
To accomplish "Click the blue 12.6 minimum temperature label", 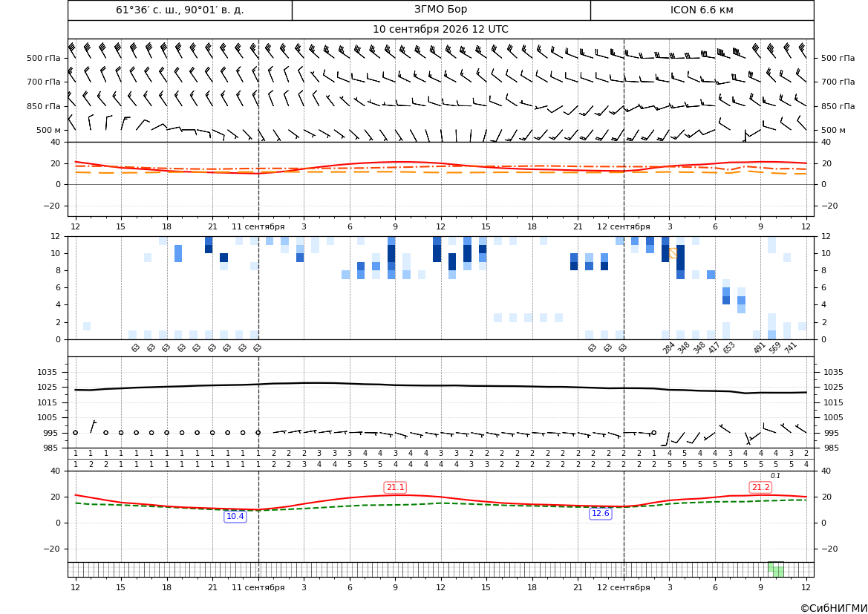I will tap(600, 513).
